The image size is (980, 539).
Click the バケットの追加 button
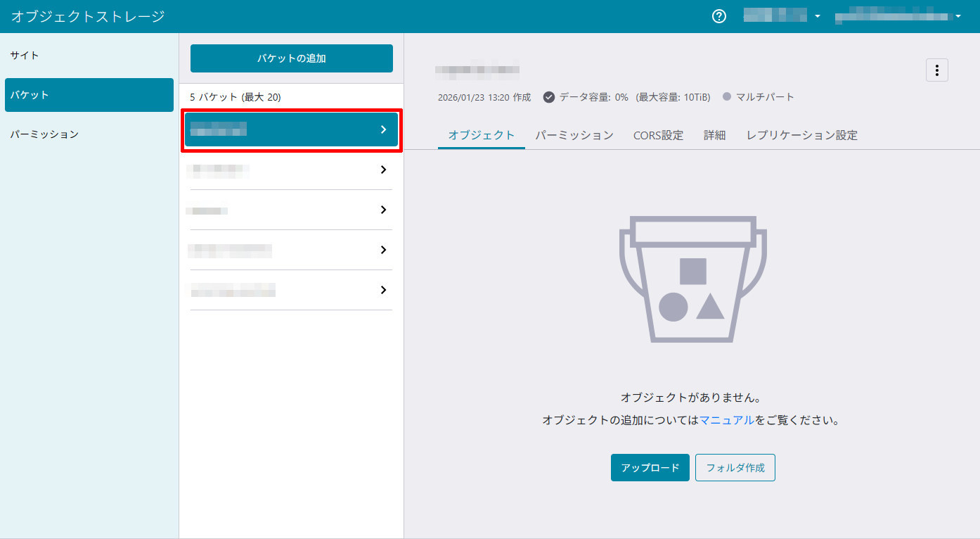291,58
